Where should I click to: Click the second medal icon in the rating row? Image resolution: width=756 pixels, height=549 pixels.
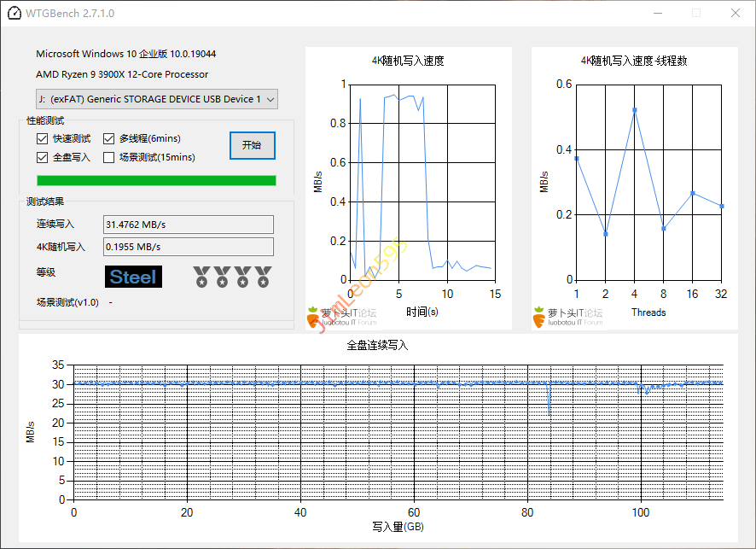coord(222,277)
